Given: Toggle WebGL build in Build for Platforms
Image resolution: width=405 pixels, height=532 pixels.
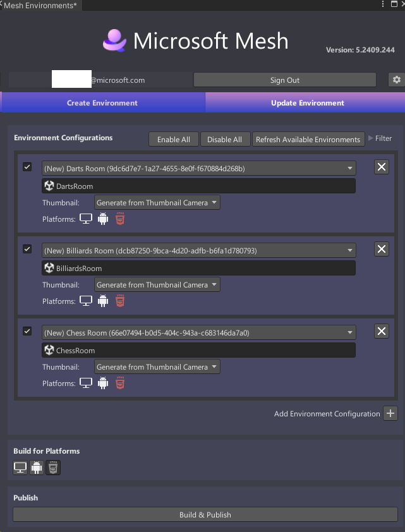Looking at the screenshot, I should (53, 468).
